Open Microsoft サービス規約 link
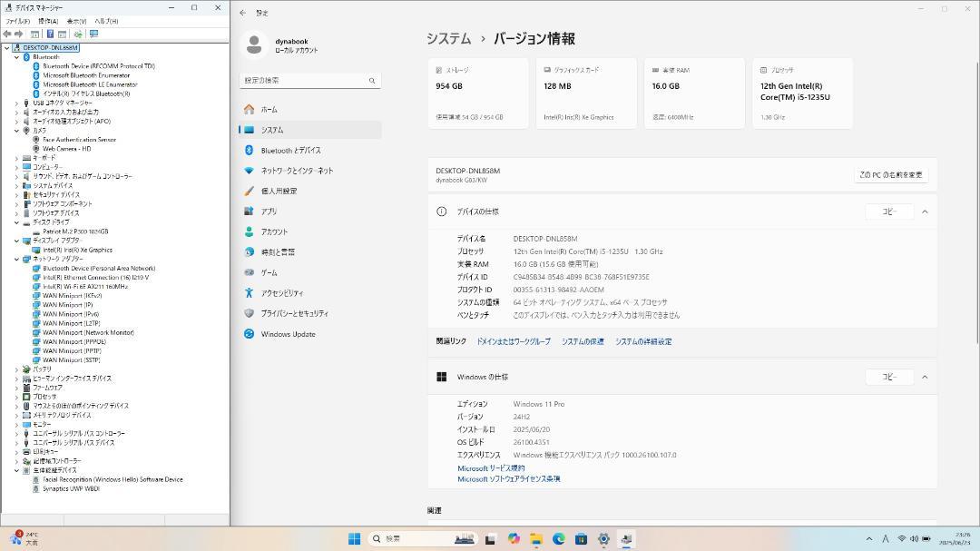This screenshot has width=980, height=551. tap(491, 467)
